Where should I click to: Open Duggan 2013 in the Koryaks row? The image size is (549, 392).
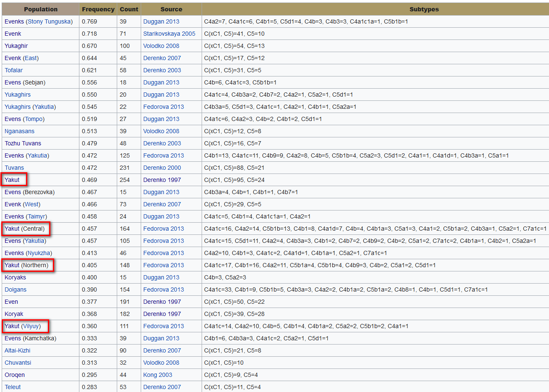(161, 277)
